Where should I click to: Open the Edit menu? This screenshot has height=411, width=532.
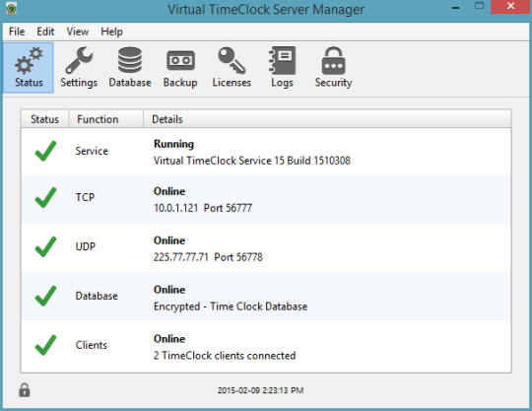[x=45, y=32]
